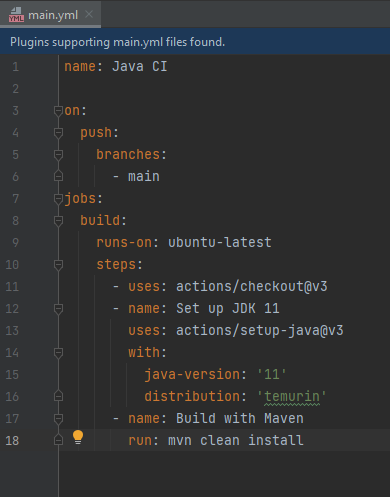
Task: Click the 'ubuntu-latest' value
Action: (220, 242)
